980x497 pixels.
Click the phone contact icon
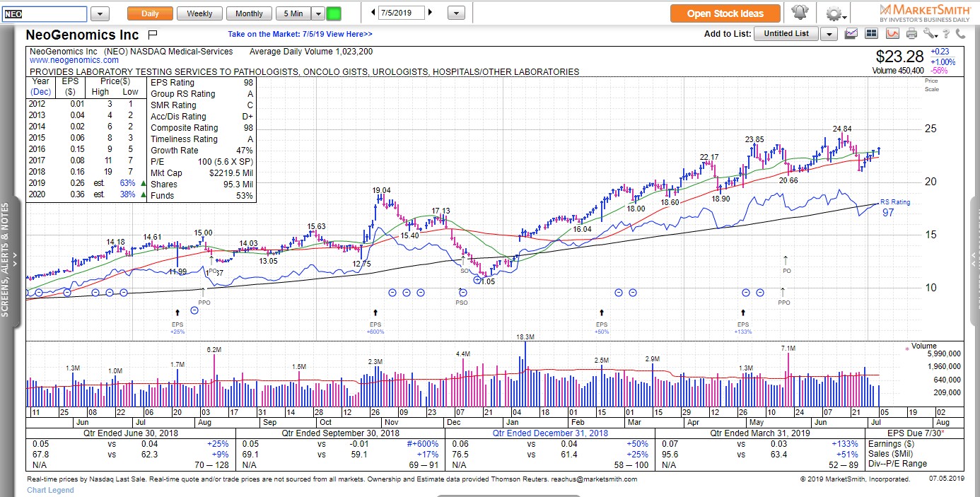959,33
